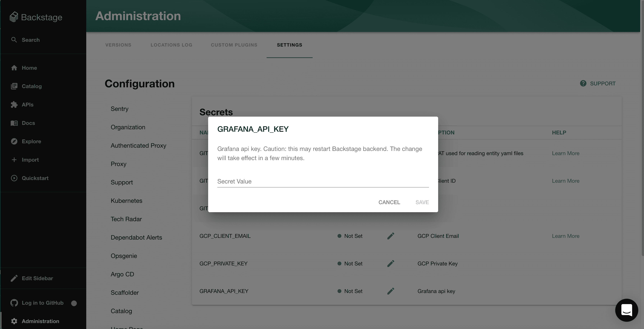Click the Quickstart play-circle icon
Screen dimensions: 644x329
pos(14,178)
